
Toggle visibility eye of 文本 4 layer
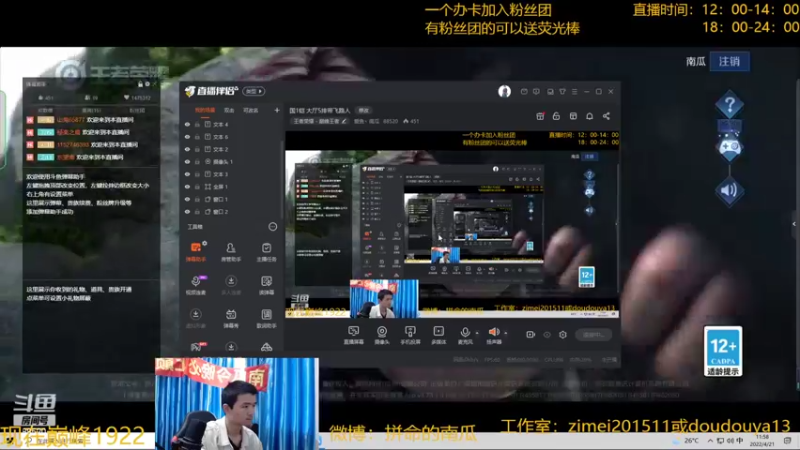pyautogui.click(x=187, y=124)
